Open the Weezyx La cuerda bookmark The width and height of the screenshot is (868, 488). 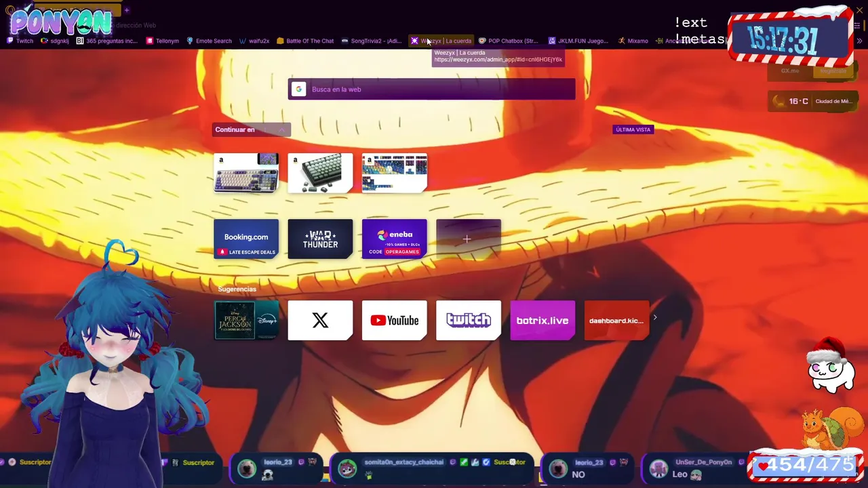(441, 41)
